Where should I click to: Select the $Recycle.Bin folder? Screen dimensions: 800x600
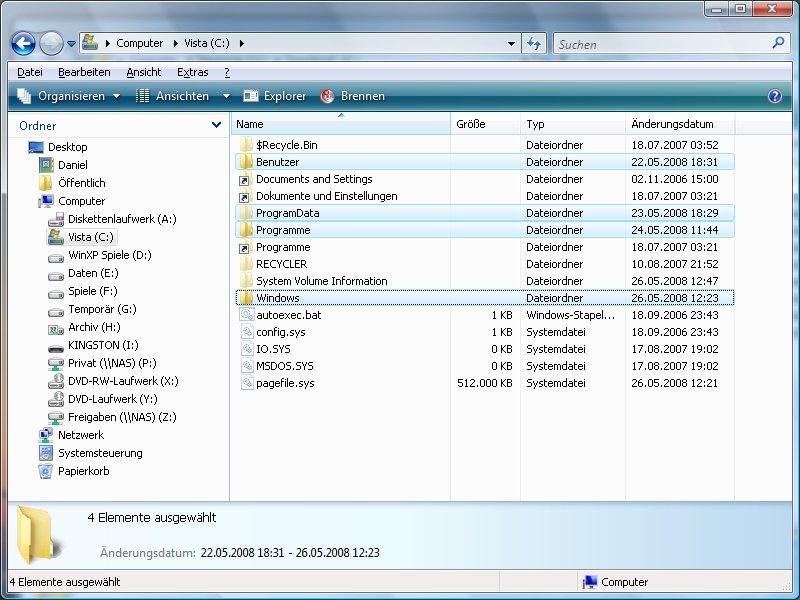click(x=485, y=145)
